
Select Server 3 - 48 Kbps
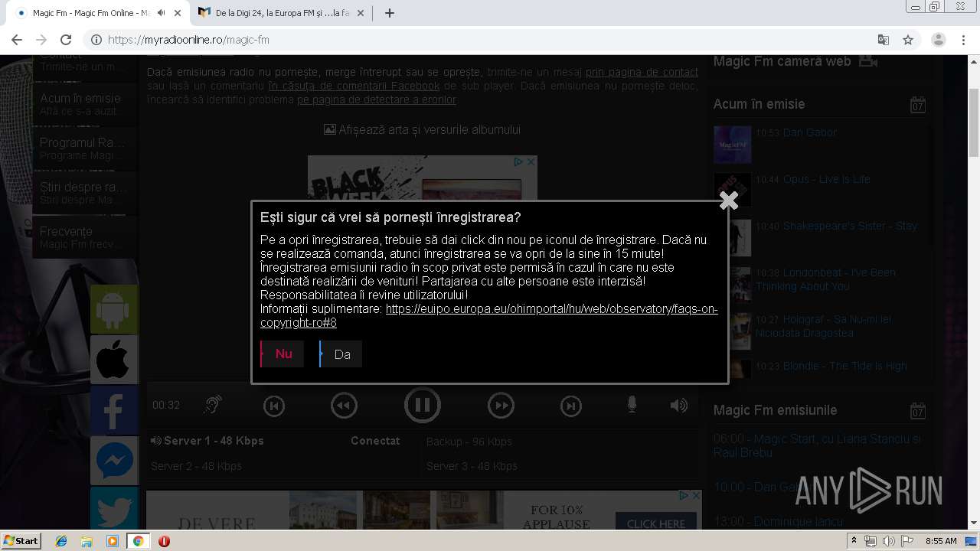pos(472,466)
